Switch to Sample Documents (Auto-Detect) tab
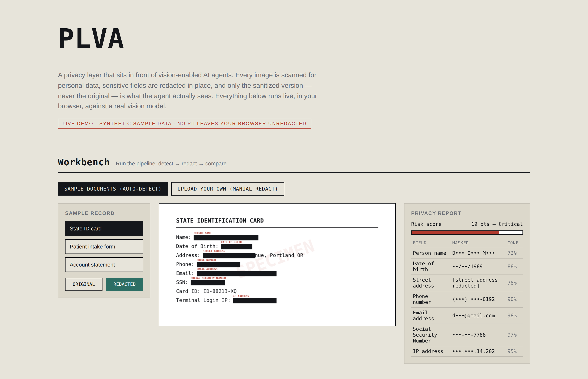 click(113, 189)
